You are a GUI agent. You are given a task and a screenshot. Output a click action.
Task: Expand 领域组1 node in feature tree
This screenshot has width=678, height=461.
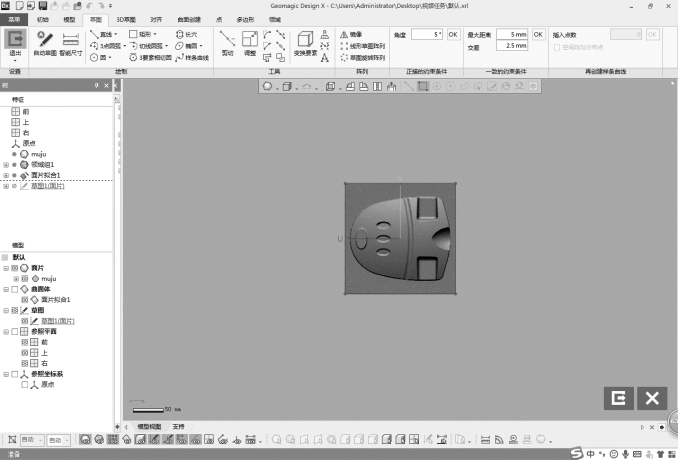[x=6, y=165]
